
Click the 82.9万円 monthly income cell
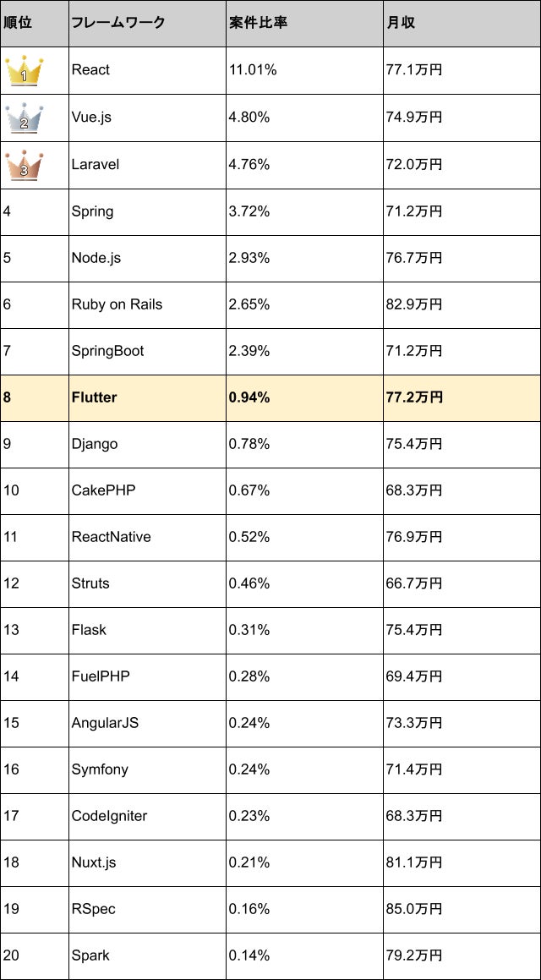pyautogui.click(x=462, y=304)
